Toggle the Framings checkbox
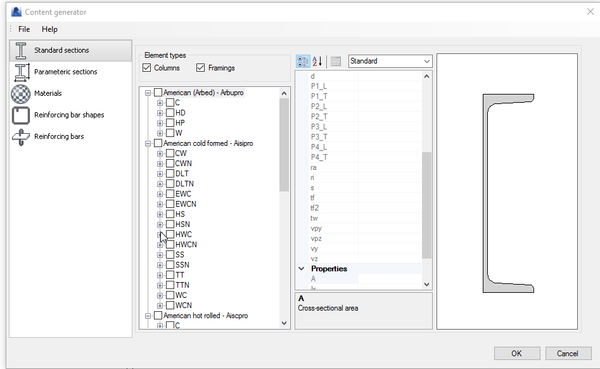Image resolution: width=600 pixels, height=369 pixels. pyautogui.click(x=201, y=68)
